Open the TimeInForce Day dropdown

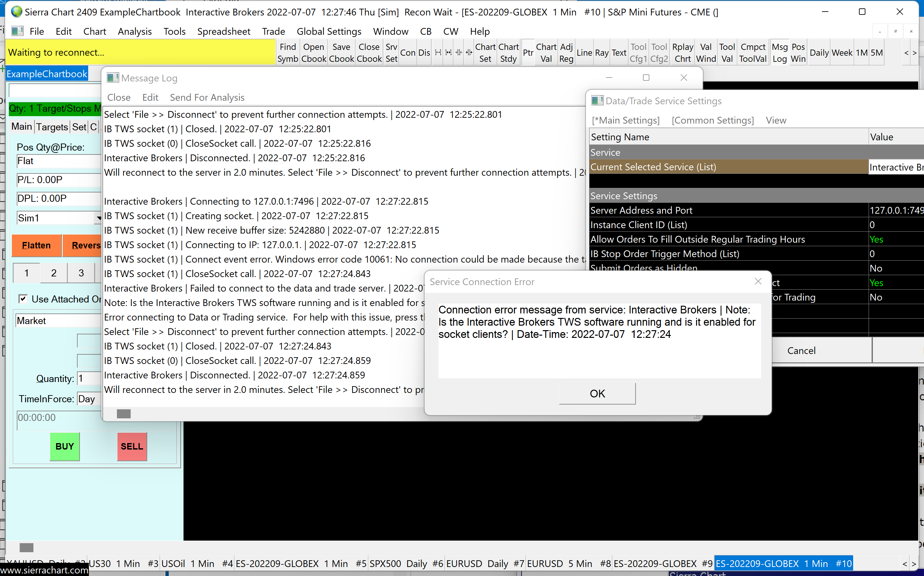tap(89, 399)
